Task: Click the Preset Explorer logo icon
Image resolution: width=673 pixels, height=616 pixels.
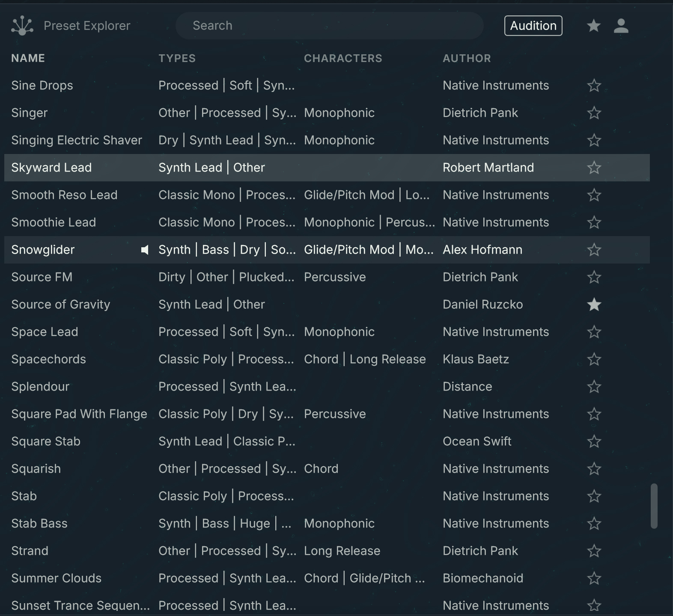Action: (x=22, y=26)
